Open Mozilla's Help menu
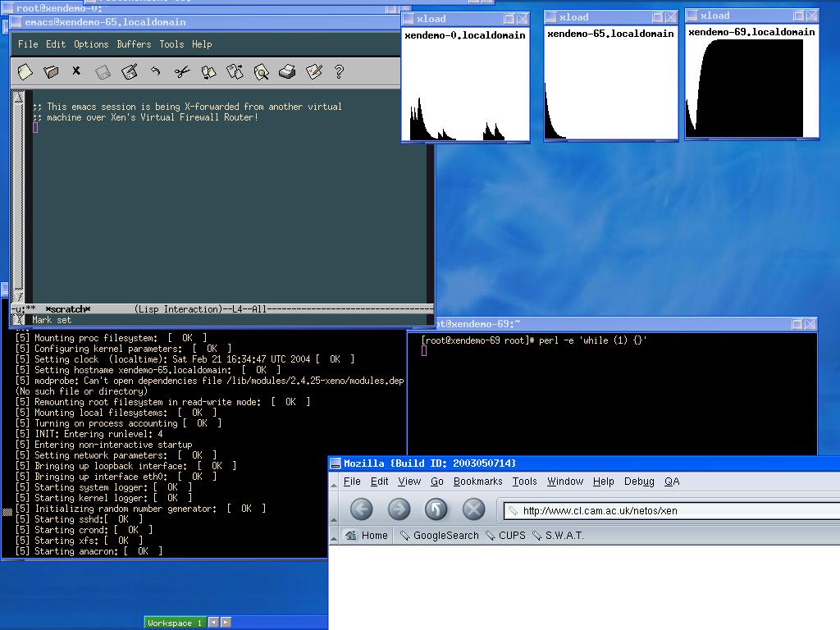840x630 pixels. pos(603,481)
